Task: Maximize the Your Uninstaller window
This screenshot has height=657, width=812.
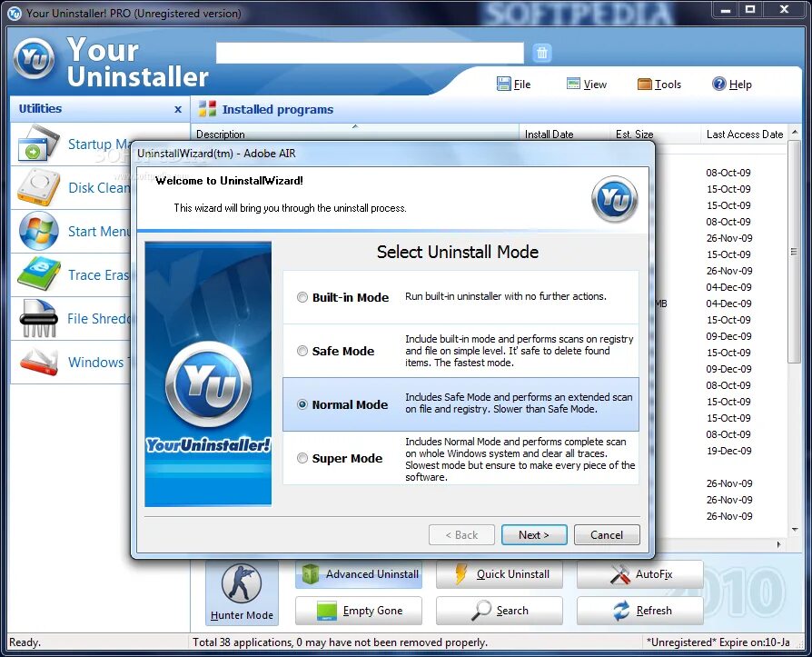Action: [x=750, y=9]
